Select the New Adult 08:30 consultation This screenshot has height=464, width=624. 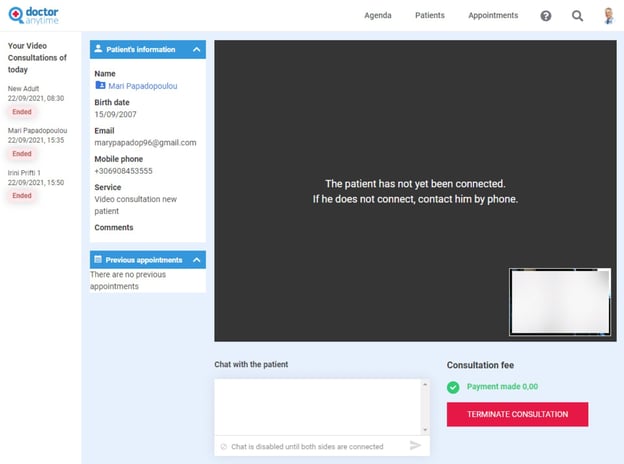(36, 92)
